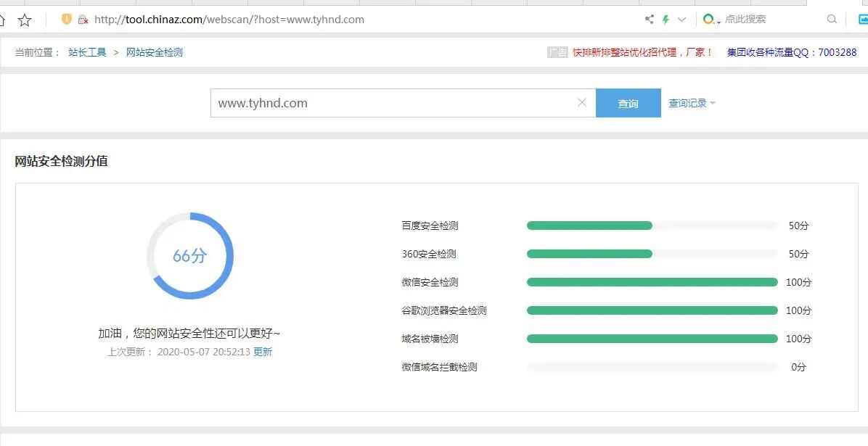Viewport: 868px width, 446px height.
Task: Open the 网站安全检测 breadcrumb link
Action: 155,52
